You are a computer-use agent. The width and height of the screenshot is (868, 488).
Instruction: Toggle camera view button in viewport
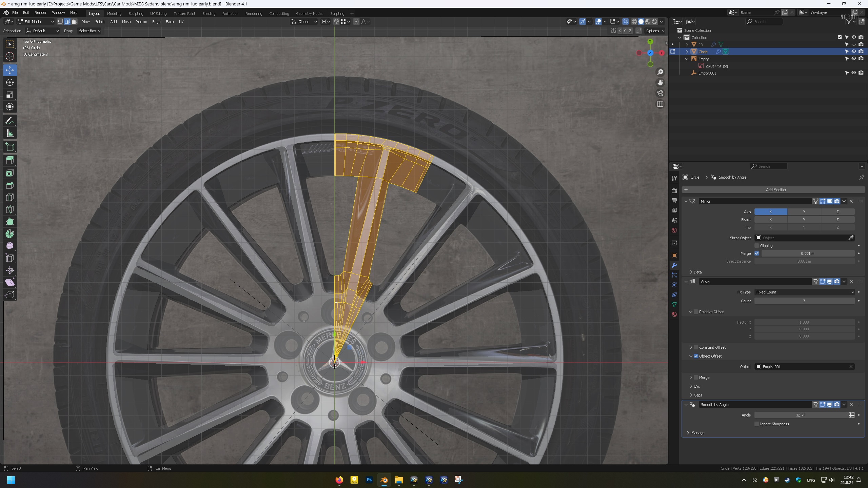pos(660,93)
